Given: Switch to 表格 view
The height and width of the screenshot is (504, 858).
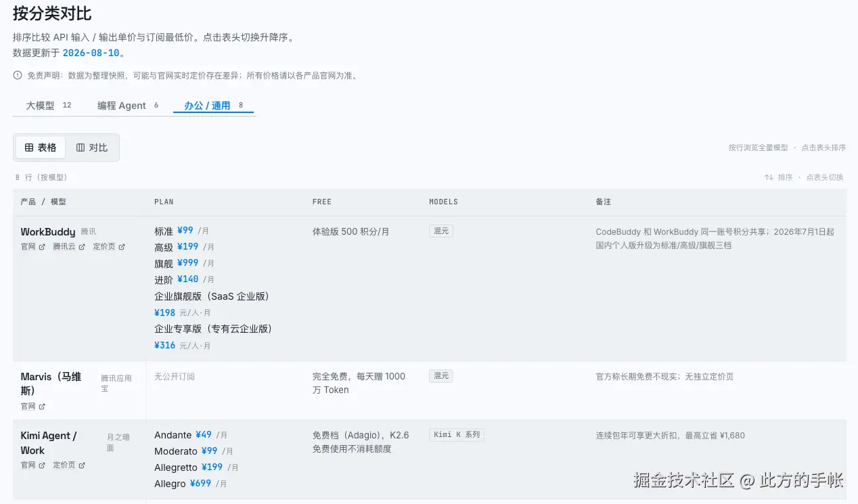Looking at the screenshot, I should point(41,147).
